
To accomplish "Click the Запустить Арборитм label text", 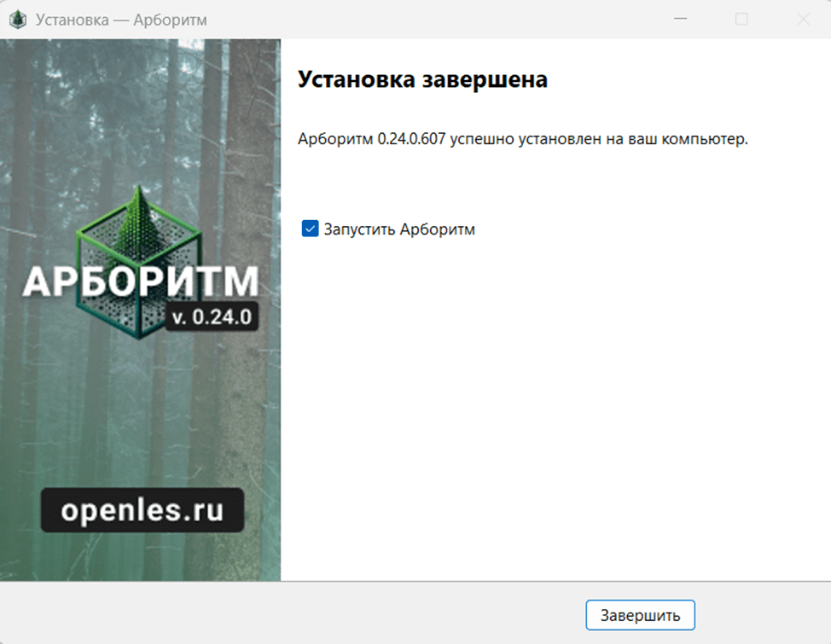I will [399, 229].
